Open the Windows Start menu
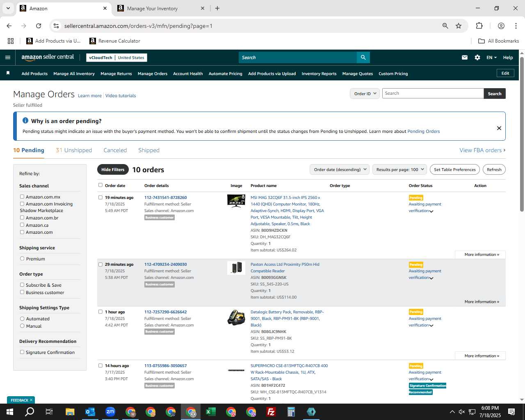525x420 pixels. click(x=10, y=412)
